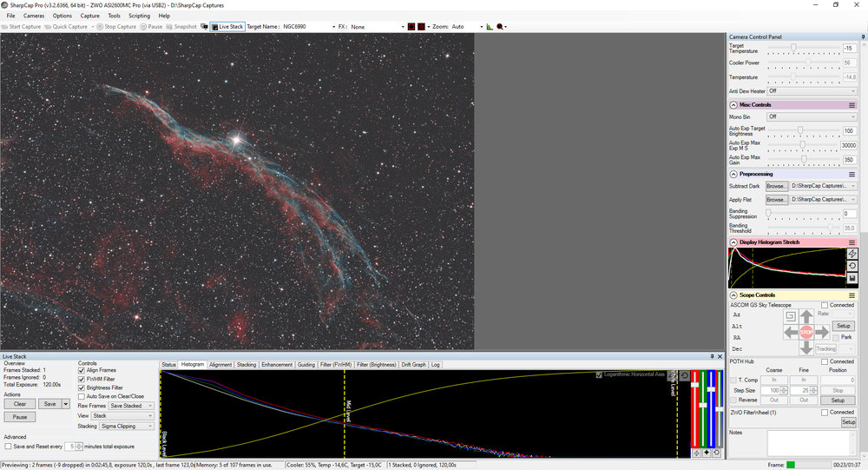
Task: Reset color balance sliders icon
Action: 716,453
